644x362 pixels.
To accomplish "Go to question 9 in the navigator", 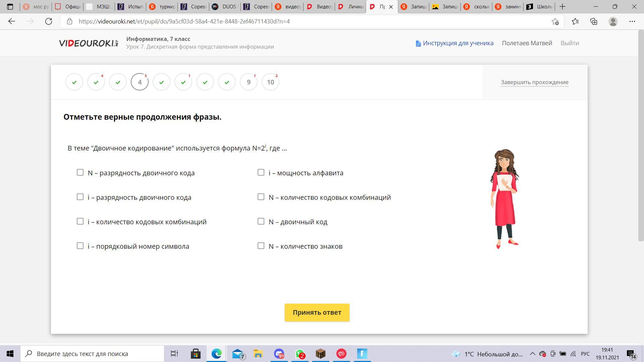I will coord(249,82).
